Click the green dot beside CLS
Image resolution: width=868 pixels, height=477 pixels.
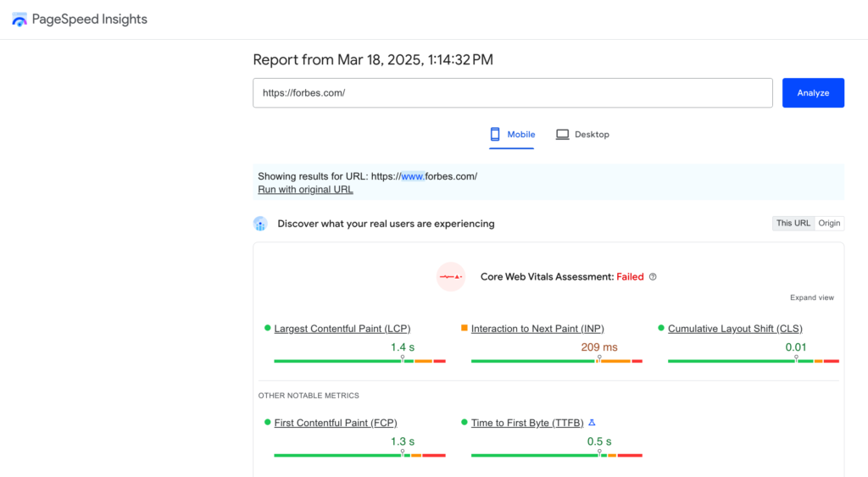[661, 328]
